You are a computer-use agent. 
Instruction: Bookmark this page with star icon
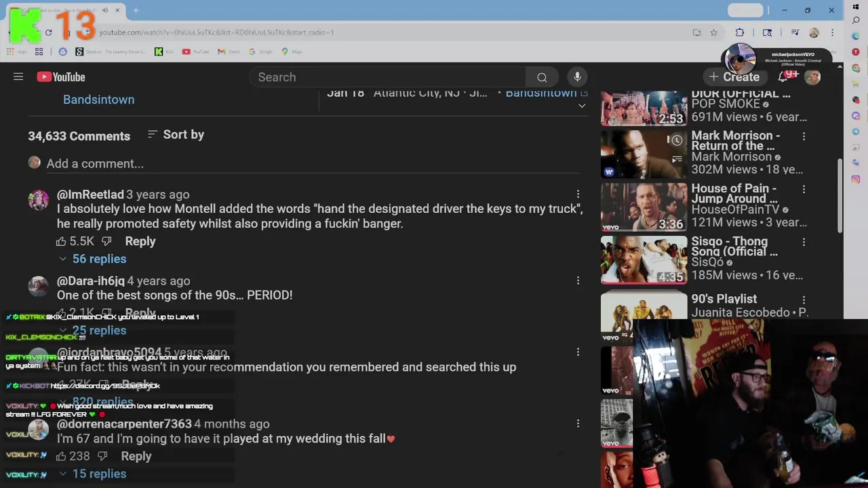713,33
